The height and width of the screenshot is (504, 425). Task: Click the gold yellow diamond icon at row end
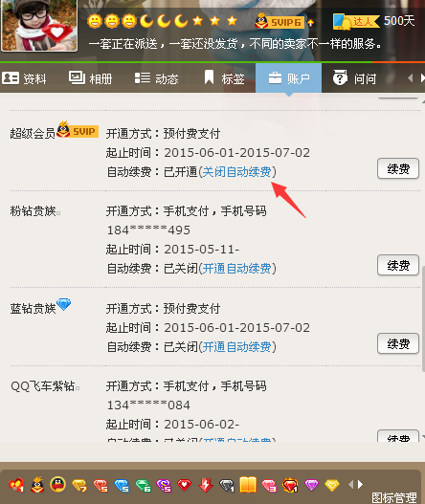coord(332,485)
